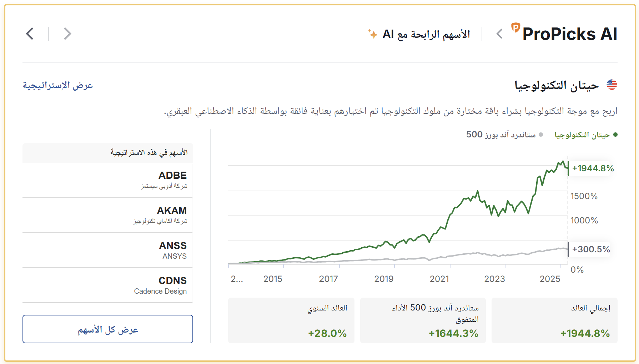The width and height of the screenshot is (639, 364).
Task: Click the ProPicks AI logo
Action: pyautogui.click(x=564, y=33)
